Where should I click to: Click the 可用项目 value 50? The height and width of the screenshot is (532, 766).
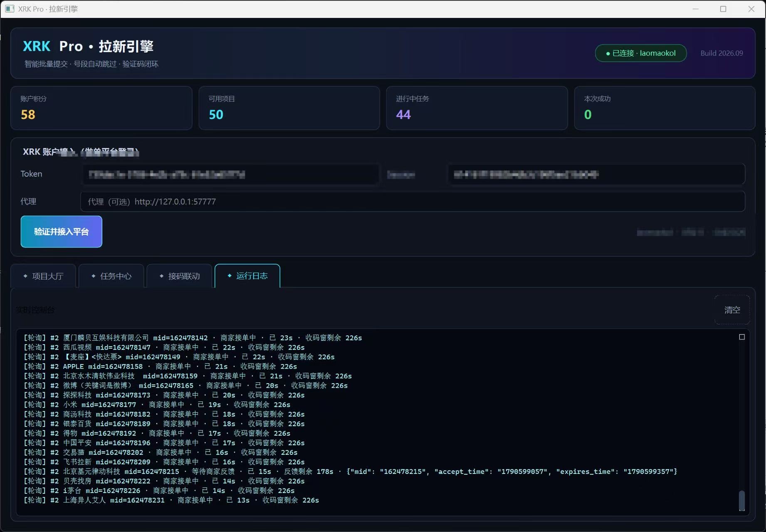216,115
